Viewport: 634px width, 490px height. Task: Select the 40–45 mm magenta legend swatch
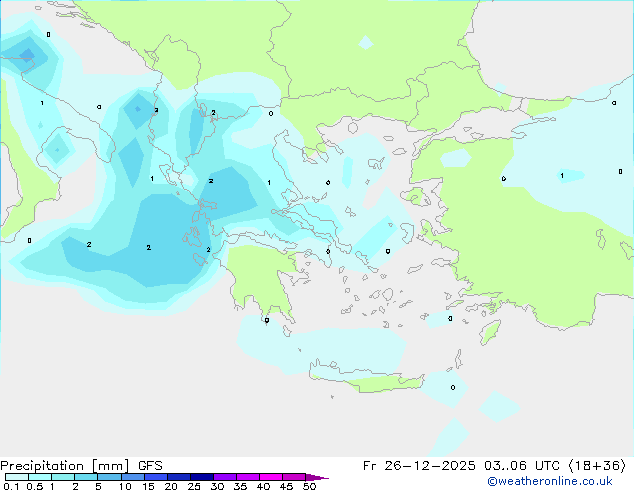click(x=271, y=477)
